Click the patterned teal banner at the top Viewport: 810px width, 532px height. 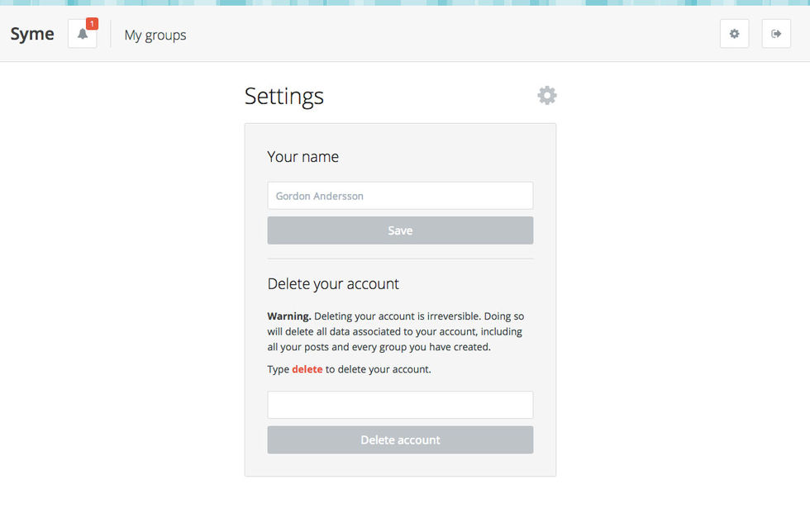click(405, 2)
